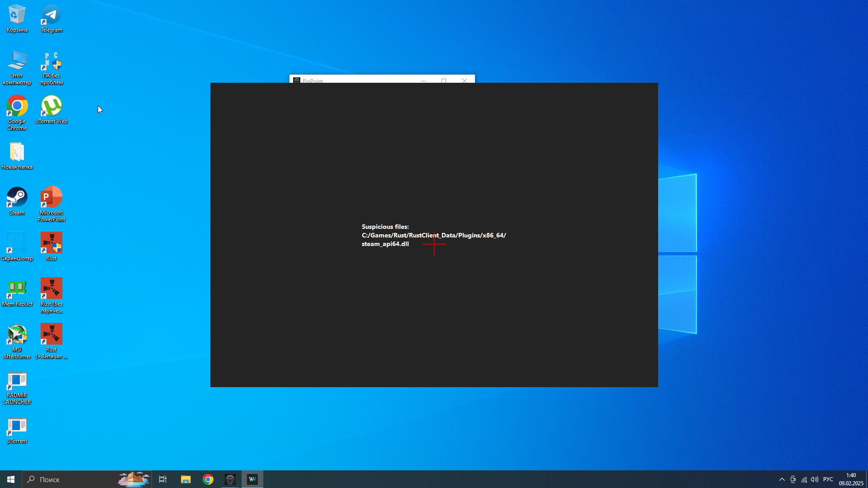The image size is (868, 488).
Task: Open Task View from the taskbar
Action: [163, 479]
